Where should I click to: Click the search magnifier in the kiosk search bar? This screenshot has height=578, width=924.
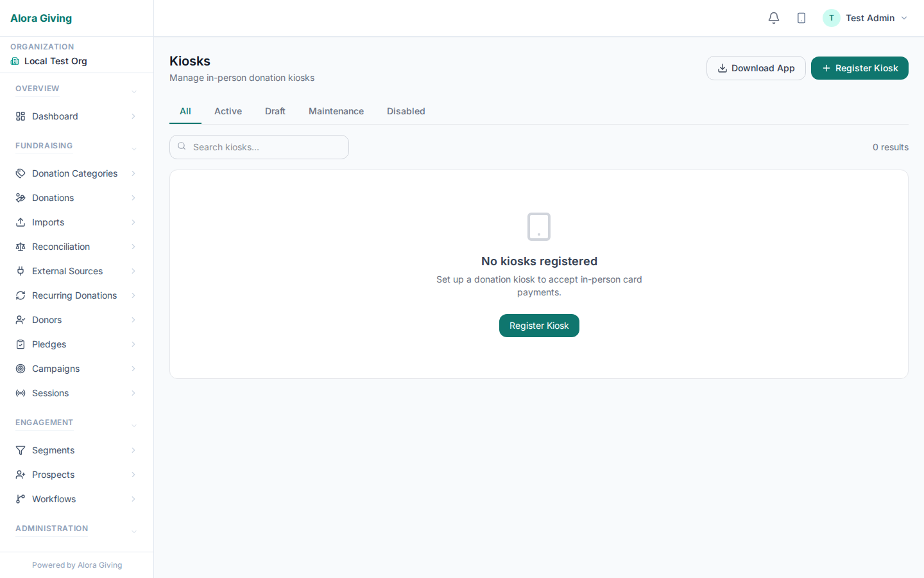(182, 146)
